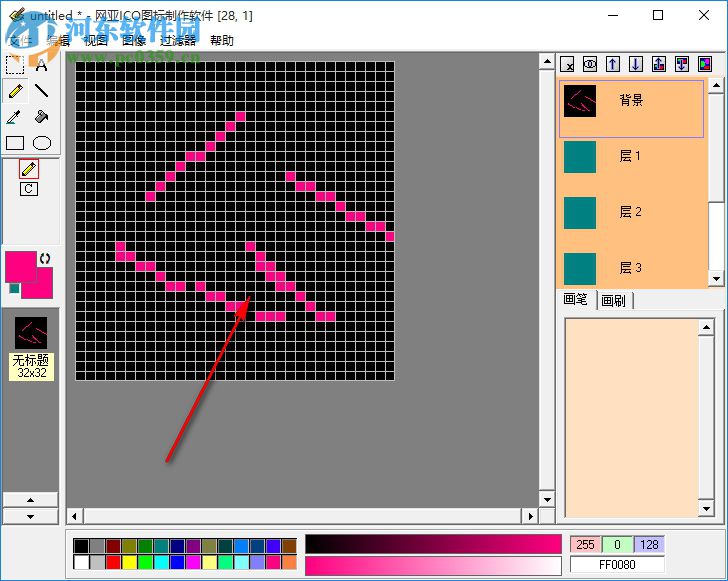Click the hex color field FF0080
Viewport: 728px width, 581px height.
[x=617, y=565]
